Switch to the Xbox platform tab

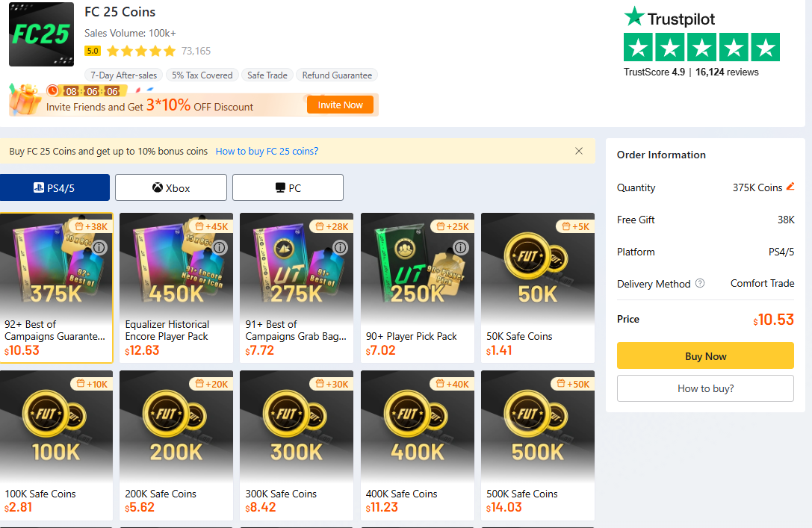(171, 187)
